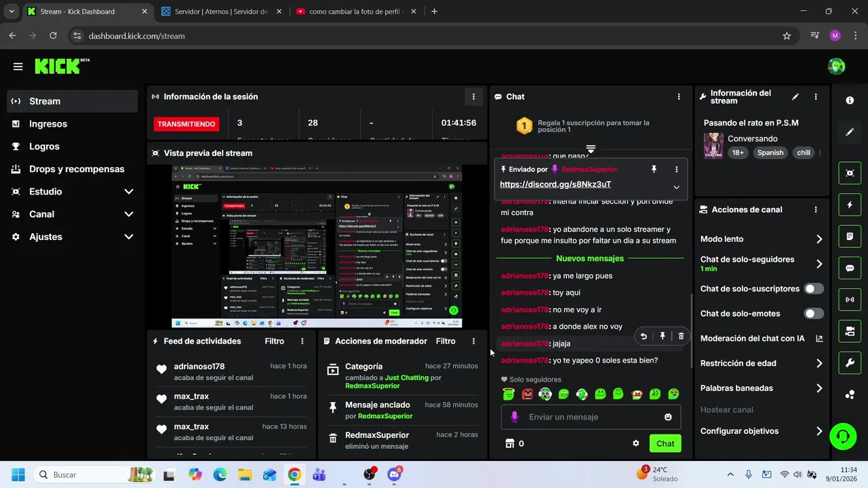This screenshot has width=868, height=488.
Task: Click Filtro in moderator actions panel
Action: [x=446, y=341]
